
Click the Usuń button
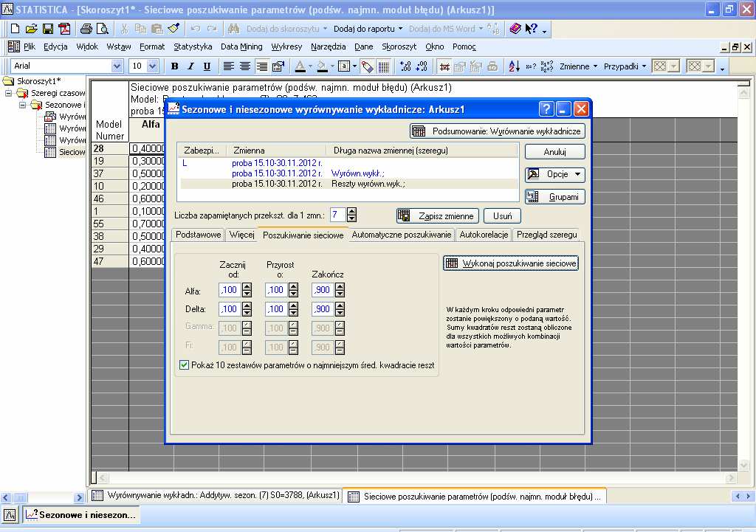[x=502, y=216]
